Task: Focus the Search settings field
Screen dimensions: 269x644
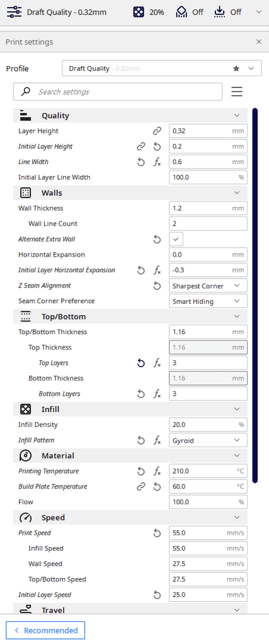Action: pyautogui.click(x=118, y=92)
